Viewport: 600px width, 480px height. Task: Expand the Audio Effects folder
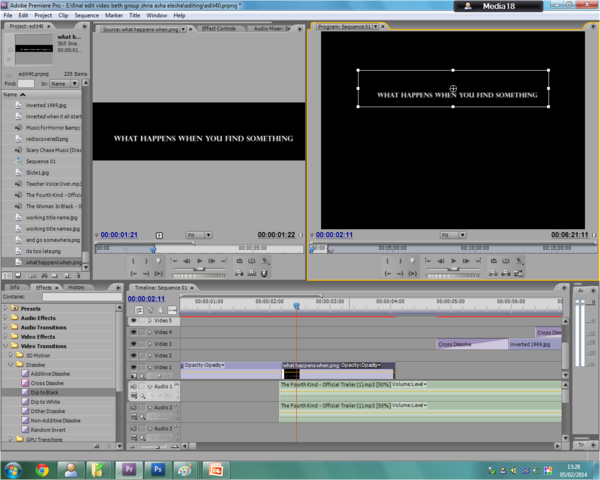(x=5, y=318)
